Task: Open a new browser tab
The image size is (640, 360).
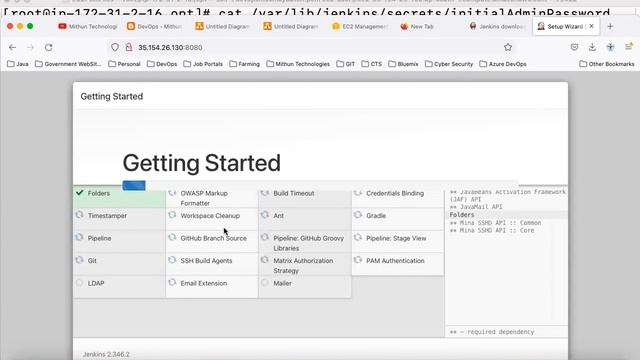Action: 610,27
